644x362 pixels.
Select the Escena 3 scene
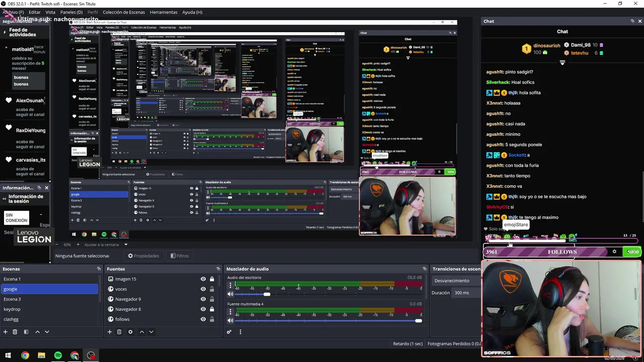coord(49,299)
